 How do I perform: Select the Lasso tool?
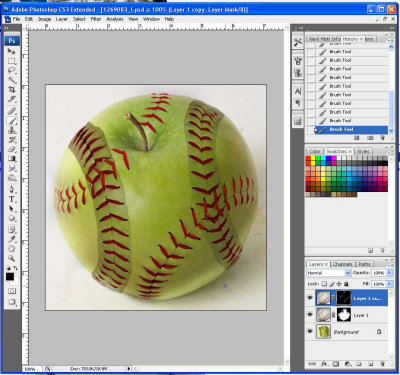click(12, 71)
